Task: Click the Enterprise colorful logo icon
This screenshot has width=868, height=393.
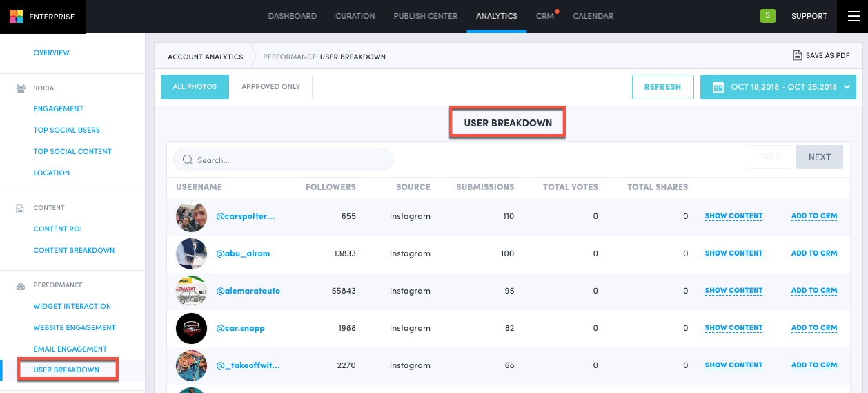Action: (x=17, y=17)
